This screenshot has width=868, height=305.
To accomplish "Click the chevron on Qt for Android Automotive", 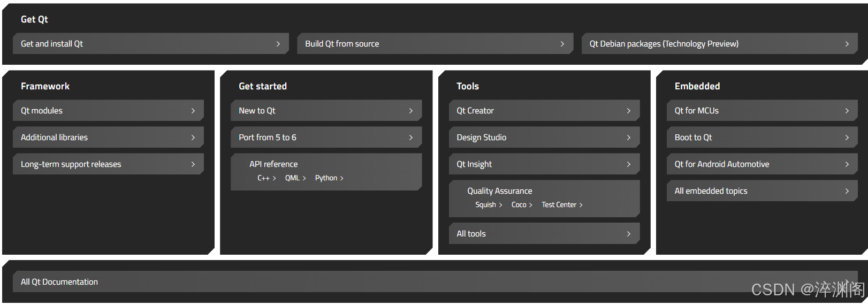I will 847,164.
